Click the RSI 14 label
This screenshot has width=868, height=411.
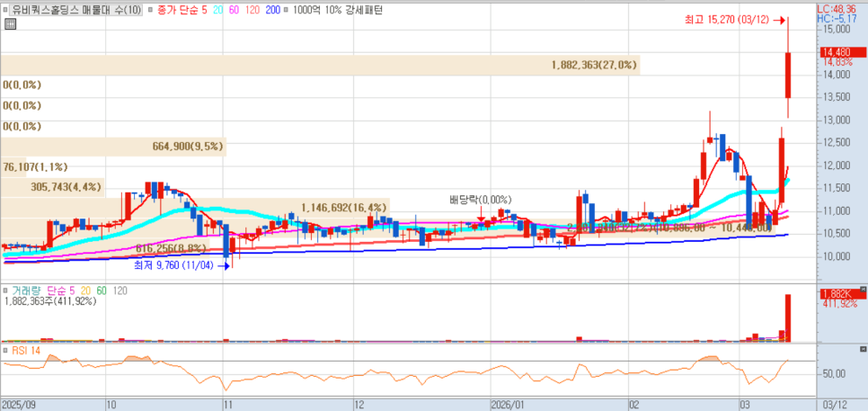pyautogui.click(x=25, y=351)
